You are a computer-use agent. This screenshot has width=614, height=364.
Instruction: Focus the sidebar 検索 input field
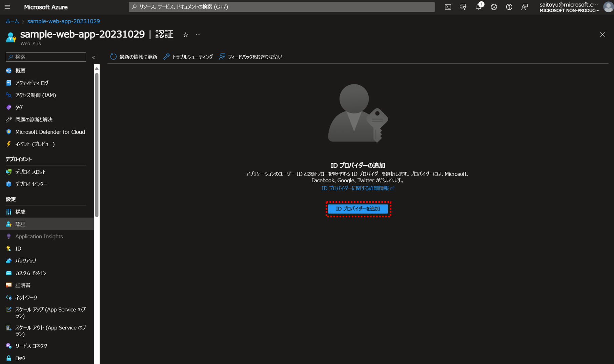[x=46, y=57]
